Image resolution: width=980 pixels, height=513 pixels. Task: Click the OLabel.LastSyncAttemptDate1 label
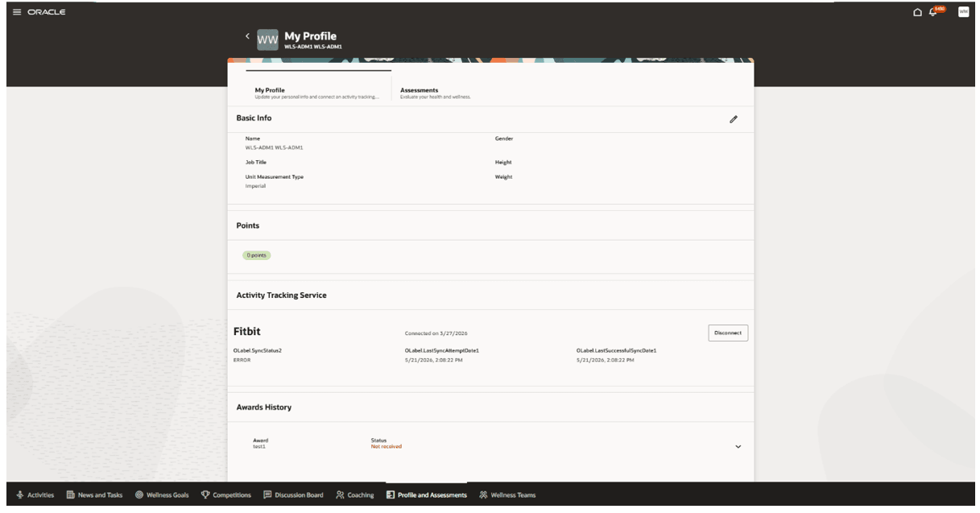pos(442,350)
